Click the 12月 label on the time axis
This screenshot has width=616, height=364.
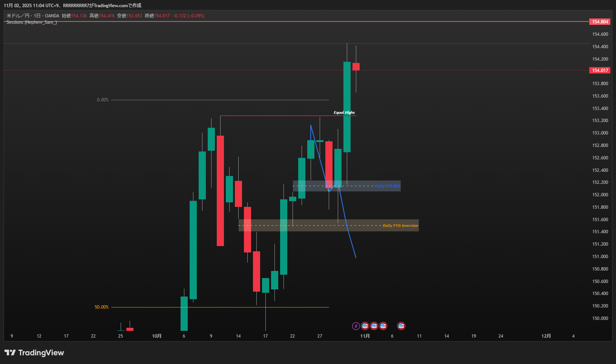pos(546,336)
